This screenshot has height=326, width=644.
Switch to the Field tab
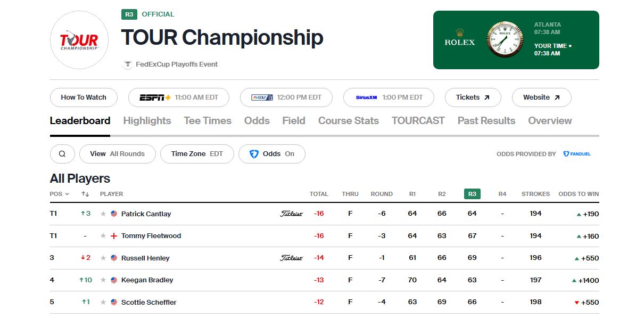[294, 121]
